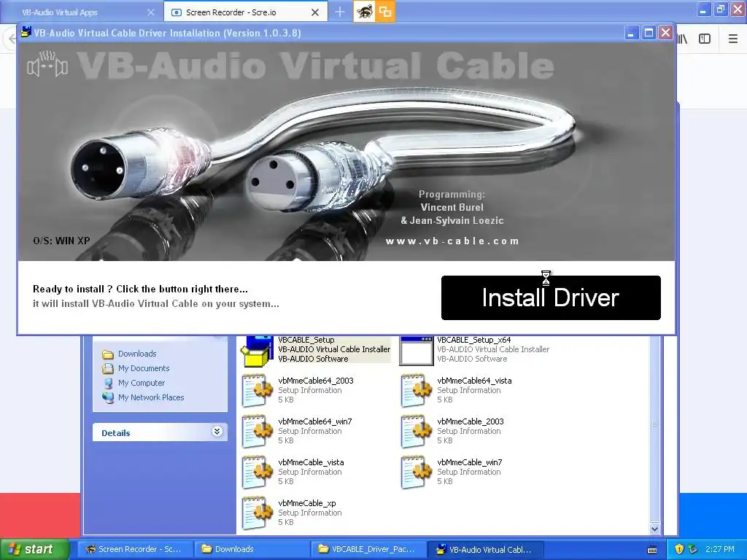Click the vbMmeCable_vista file name
Image resolution: width=747 pixels, height=560 pixels.
point(311,462)
